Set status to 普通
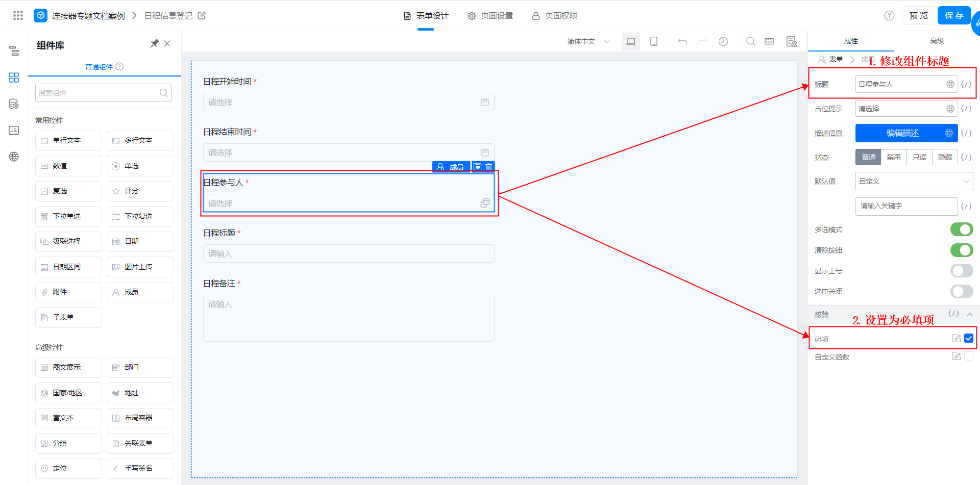 [868, 157]
